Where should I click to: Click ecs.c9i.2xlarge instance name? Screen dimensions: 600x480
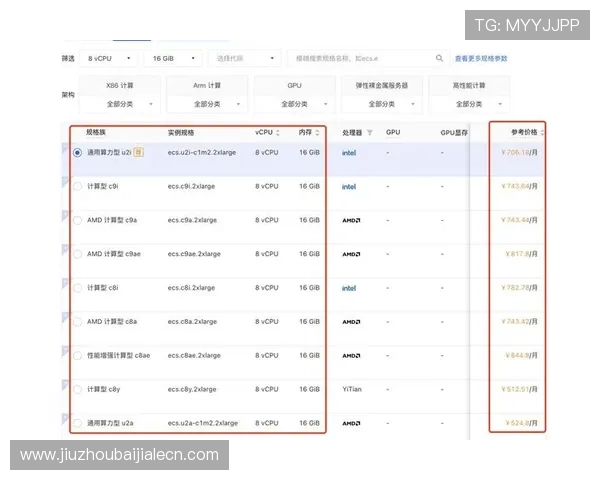coord(191,186)
